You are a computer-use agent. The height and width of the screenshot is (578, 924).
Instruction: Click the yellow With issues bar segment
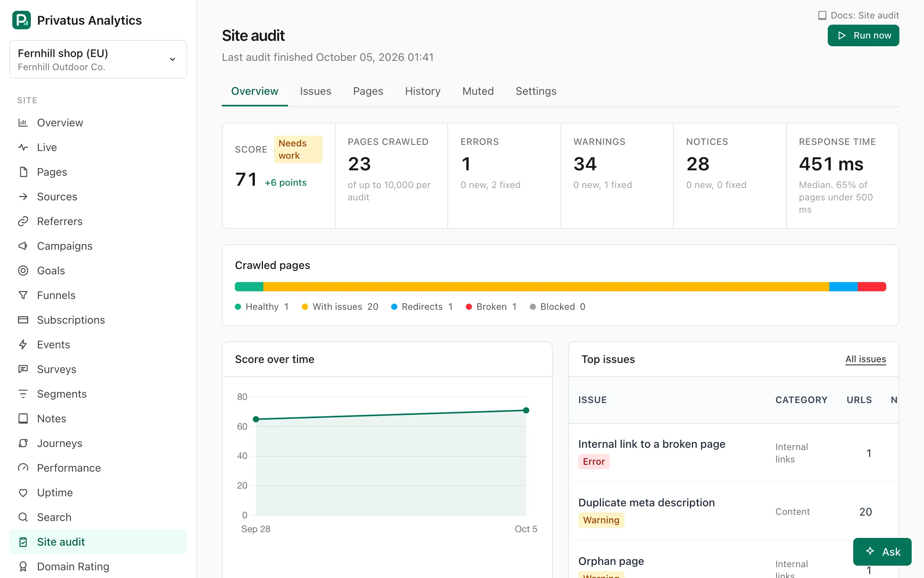point(546,287)
